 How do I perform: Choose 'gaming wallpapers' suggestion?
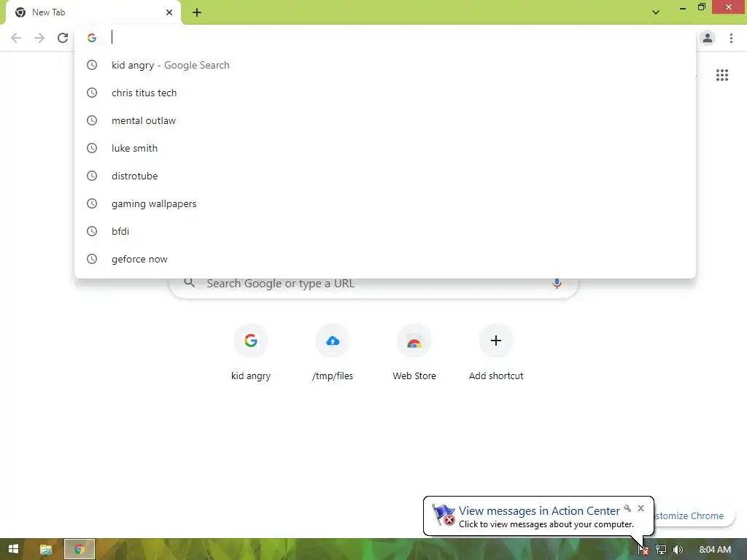(385, 203)
